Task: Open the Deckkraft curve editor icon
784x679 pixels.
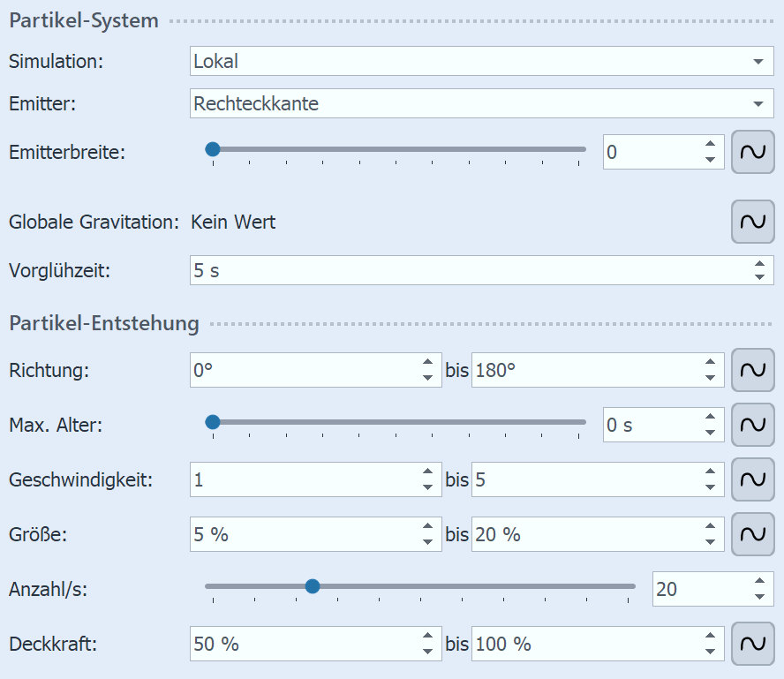Action: point(752,644)
